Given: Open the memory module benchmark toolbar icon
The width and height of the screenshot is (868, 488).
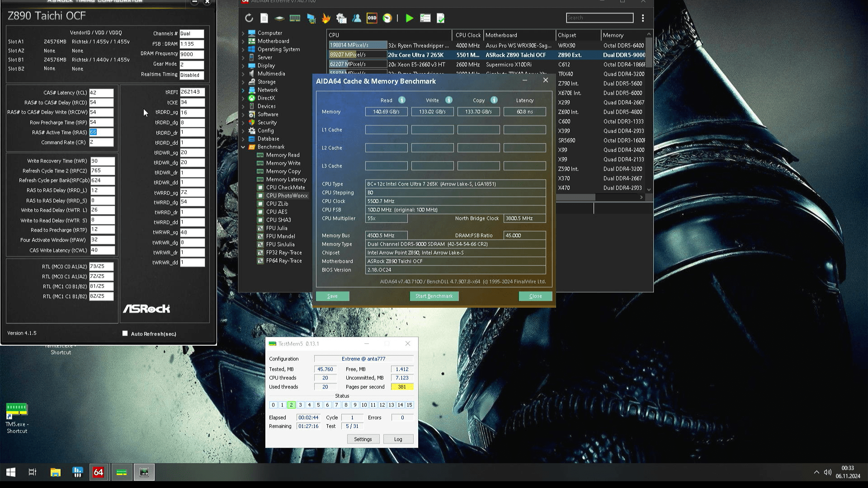Looking at the screenshot, I should (295, 18).
